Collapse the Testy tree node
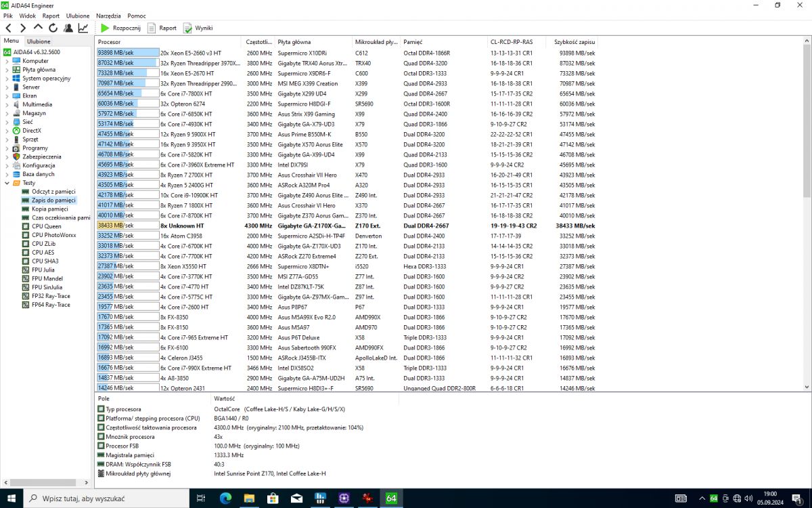 pyautogui.click(x=7, y=183)
